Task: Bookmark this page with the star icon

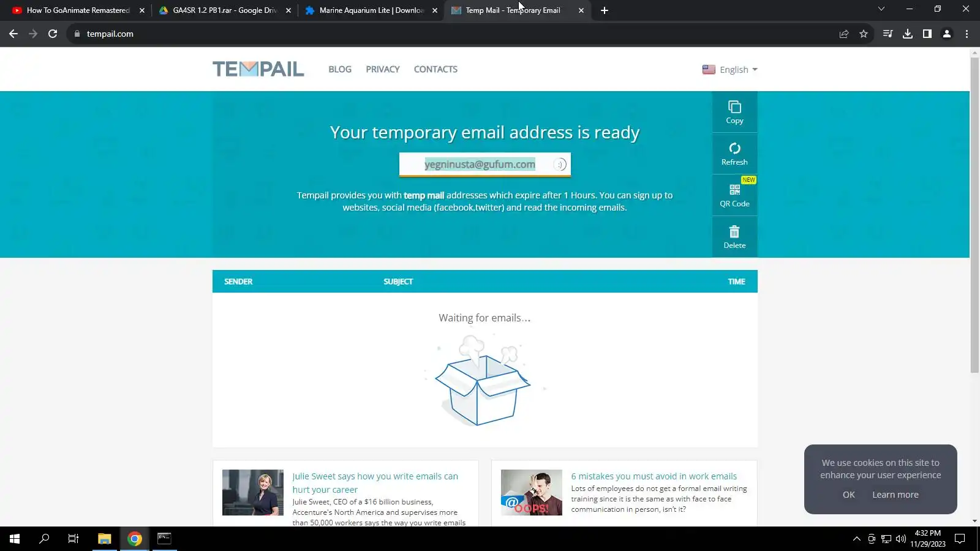Action: pyautogui.click(x=864, y=34)
